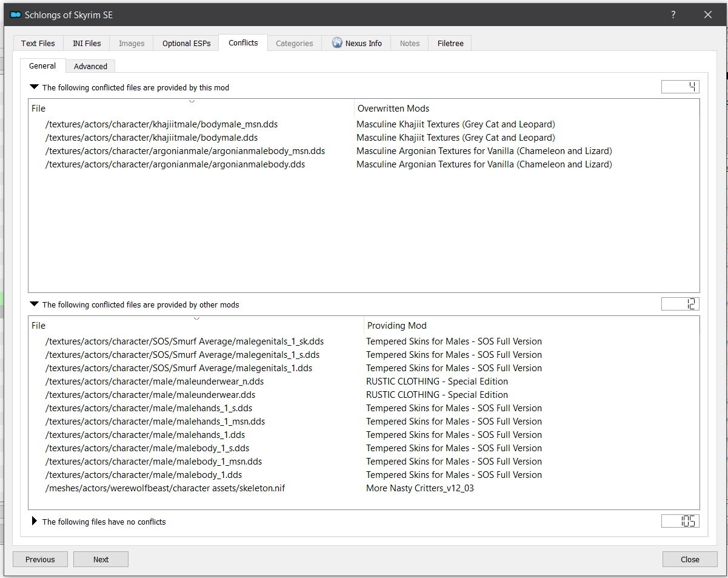Select malebody_1.dds file row

364,475
